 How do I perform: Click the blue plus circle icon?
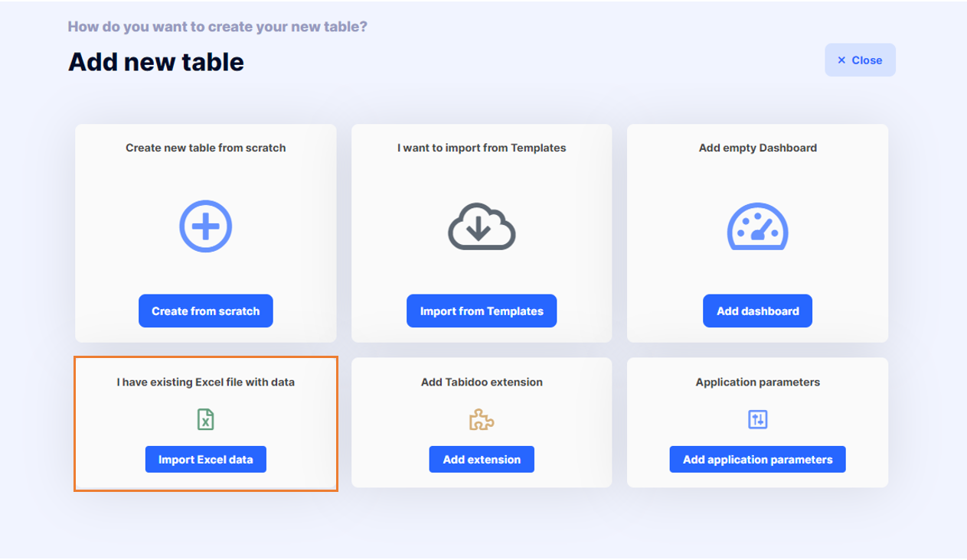click(x=205, y=226)
